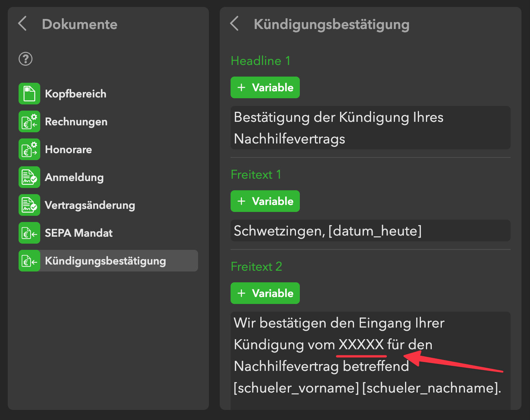The height and width of the screenshot is (420, 530).
Task: Click the Kopfbereich document icon
Action: pyautogui.click(x=29, y=94)
